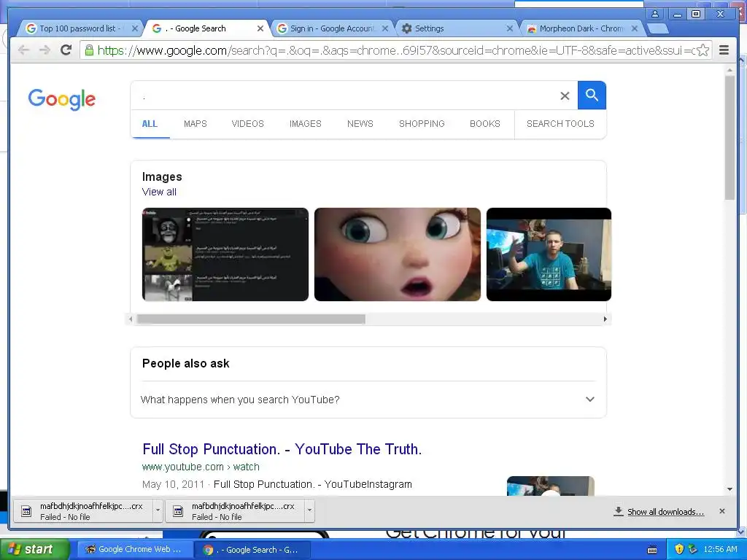The image size is (747, 560).
Task: Click the page scroll up arrow
Action: point(729,71)
